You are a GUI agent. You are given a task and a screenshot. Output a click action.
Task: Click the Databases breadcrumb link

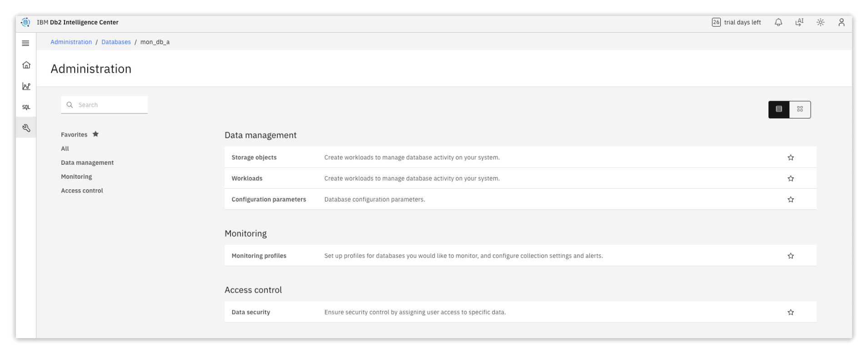(116, 42)
